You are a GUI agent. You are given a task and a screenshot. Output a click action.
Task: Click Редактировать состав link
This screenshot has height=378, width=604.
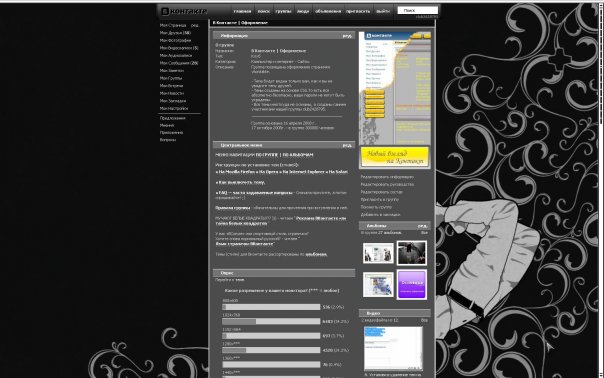coord(382,192)
